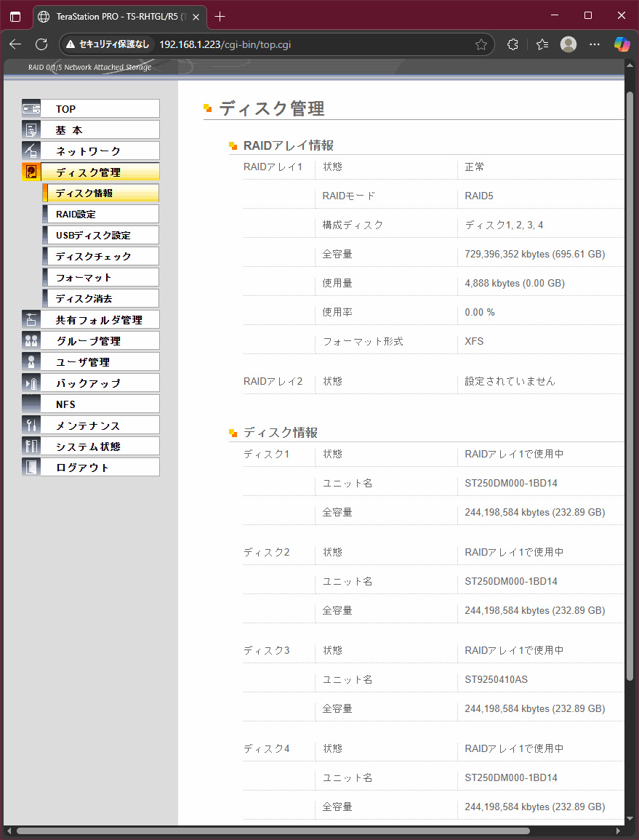This screenshot has width=639, height=840.
Task: Open the Copilot icon in the toolbar
Action: pyautogui.click(x=622, y=44)
